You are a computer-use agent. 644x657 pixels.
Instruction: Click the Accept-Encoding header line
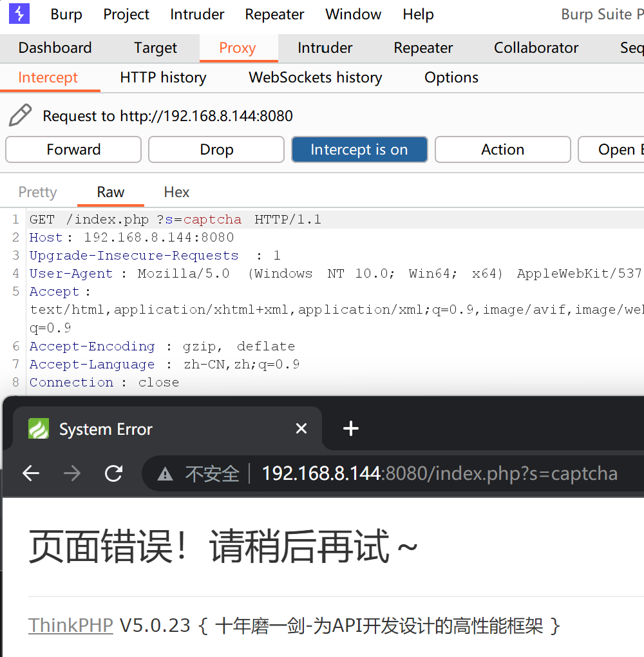point(162,347)
